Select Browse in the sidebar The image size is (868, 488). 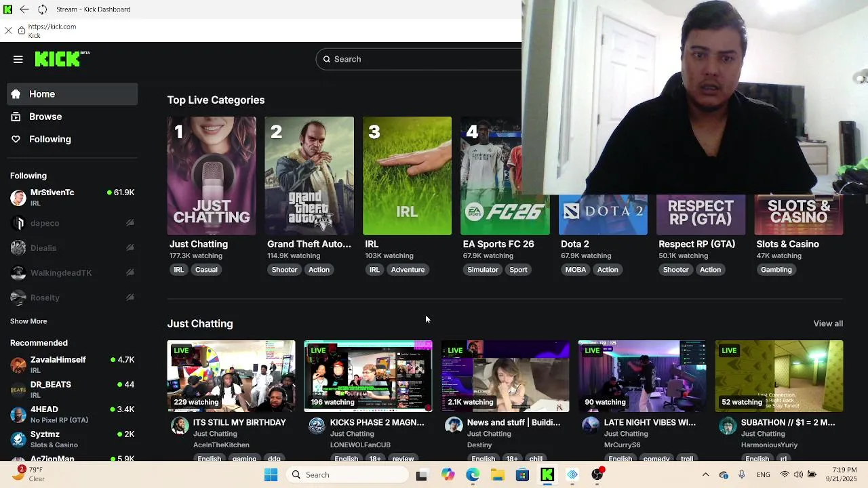pyautogui.click(x=72, y=117)
